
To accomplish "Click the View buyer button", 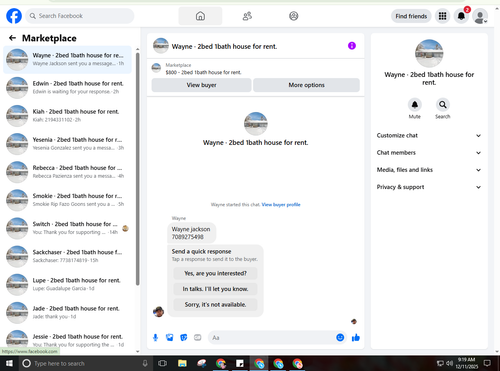I will (x=201, y=85).
